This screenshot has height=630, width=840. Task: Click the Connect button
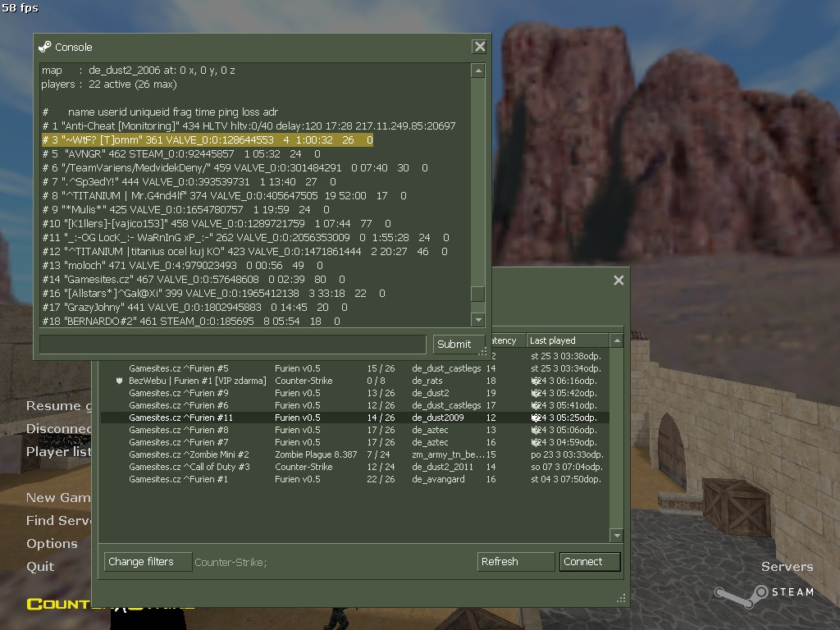[590, 562]
